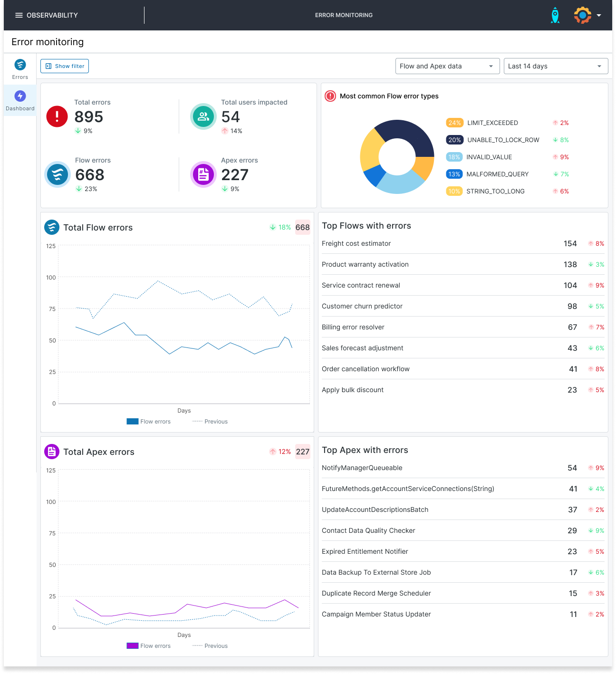This screenshot has width=616, height=674.
Task: Open the Freight cost estimator flow
Action: (x=356, y=243)
